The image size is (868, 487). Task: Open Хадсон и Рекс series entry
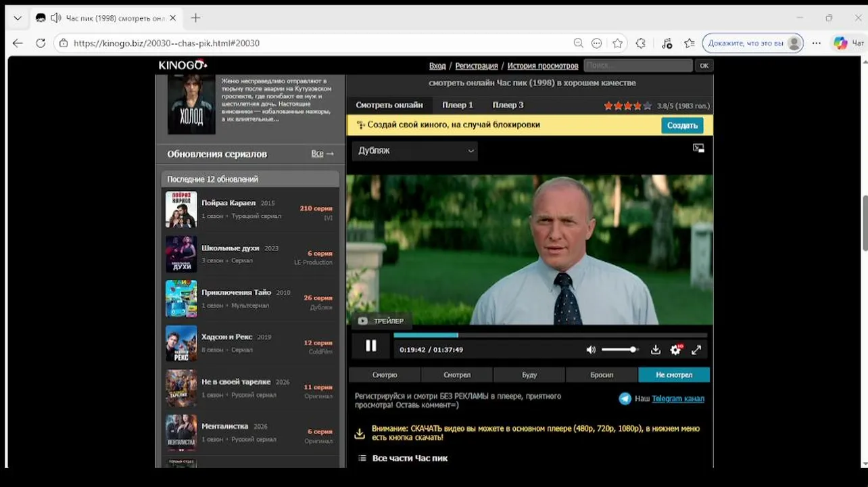click(x=250, y=343)
